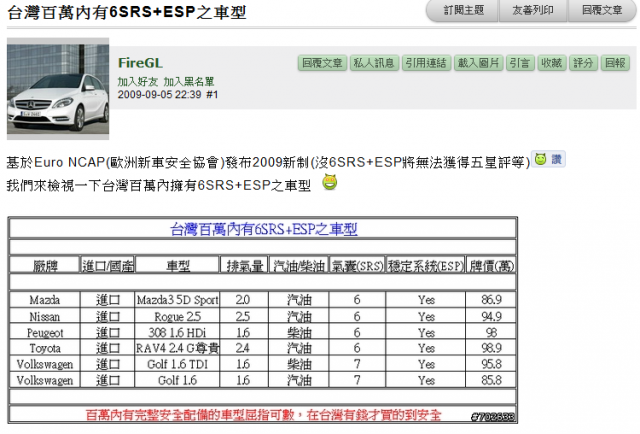Select the Rogue 2.5 model cell
Image resolution: width=640 pixels, height=434 pixels.
point(178,316)
